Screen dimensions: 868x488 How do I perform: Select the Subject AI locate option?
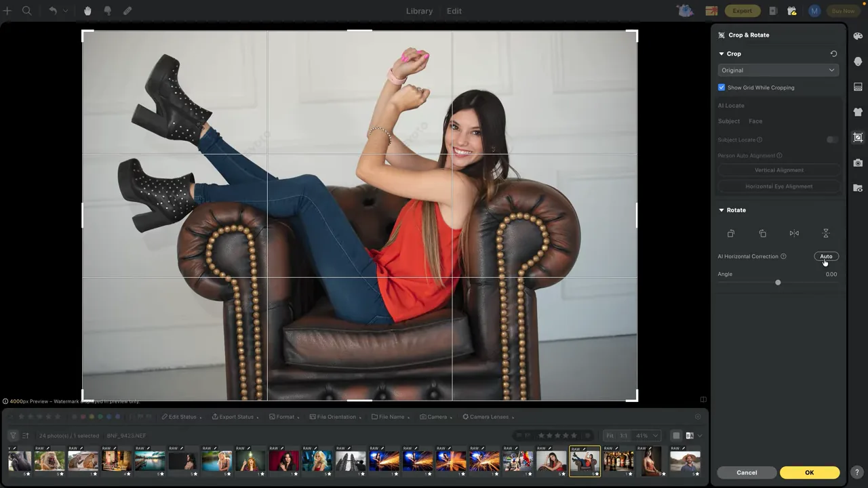[x=729, y=121]
